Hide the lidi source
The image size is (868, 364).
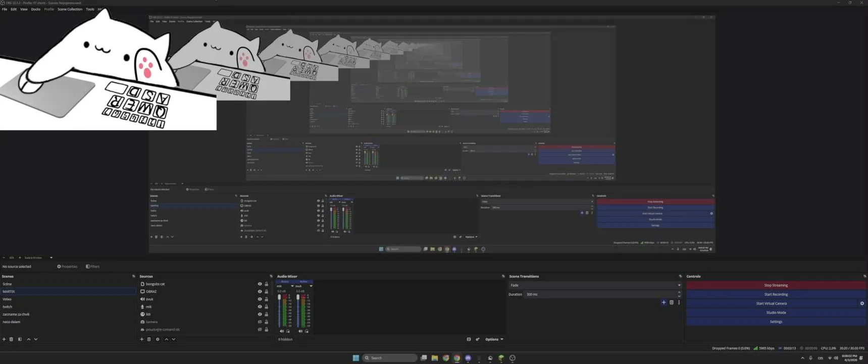pyautogui.click(x=260, y=314)
